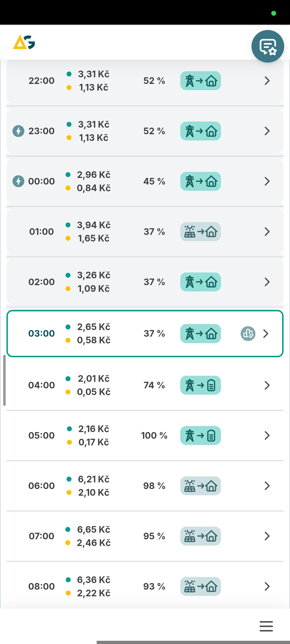Open the hamburger menu

pyautogui.click(x=266, y=626)
